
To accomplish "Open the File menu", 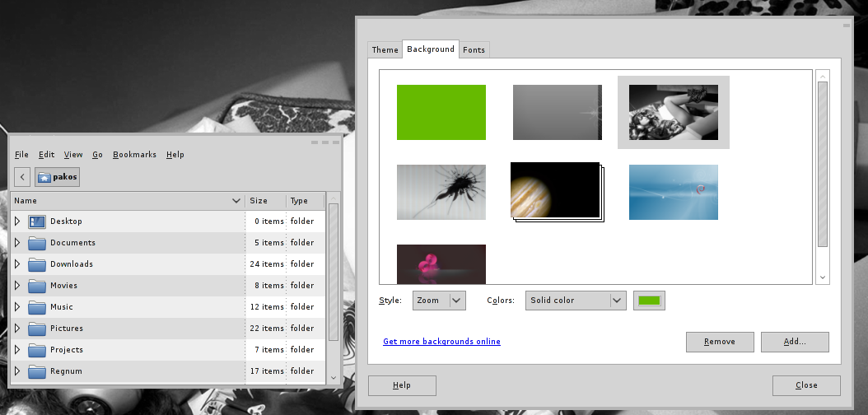I will click(x=21, y=155).
